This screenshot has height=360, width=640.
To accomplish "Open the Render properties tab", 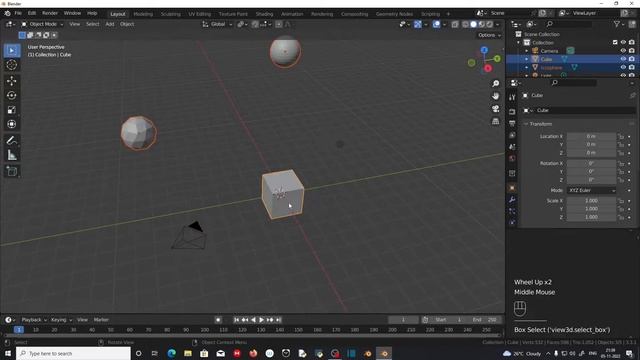I will click(512, 112).
